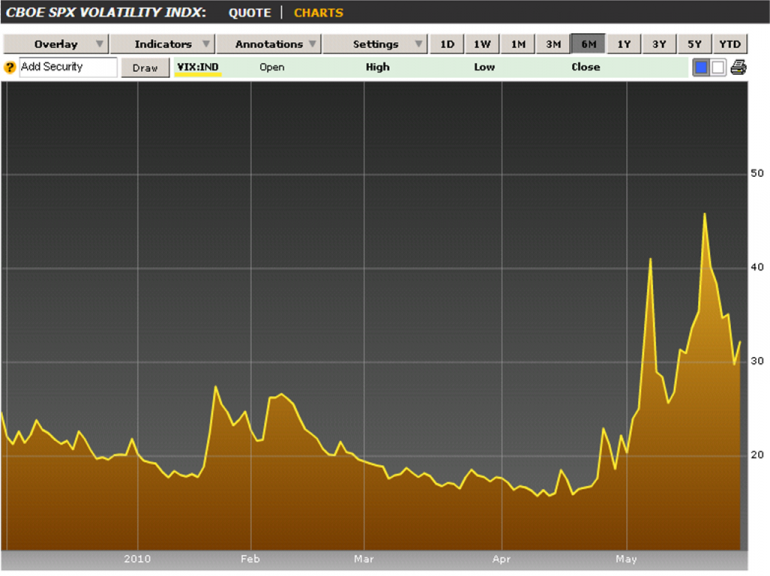Expand the Annotations dropdown menu
The image size is (770, 576).
click(269, 44)
